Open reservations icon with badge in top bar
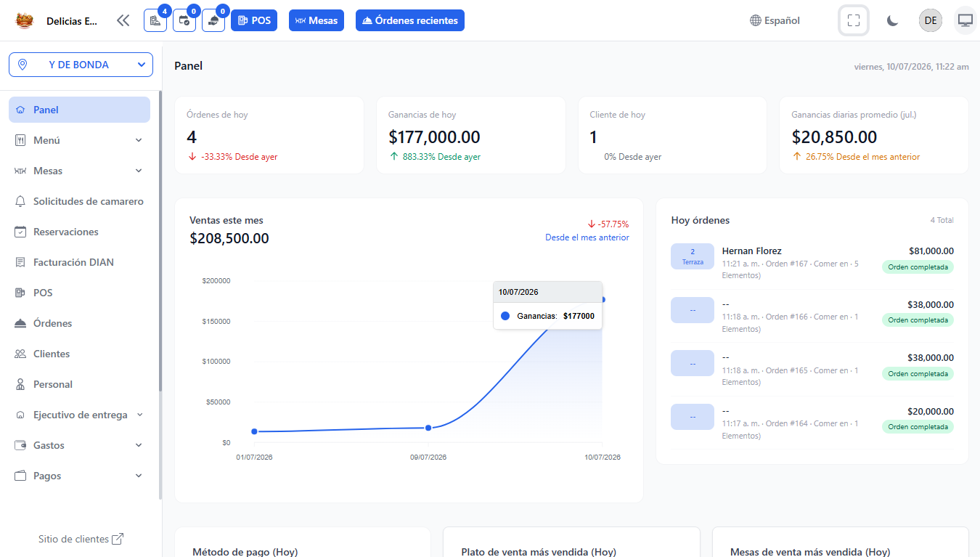The width and height of the screenshot is (980, 557). point(184,20)
